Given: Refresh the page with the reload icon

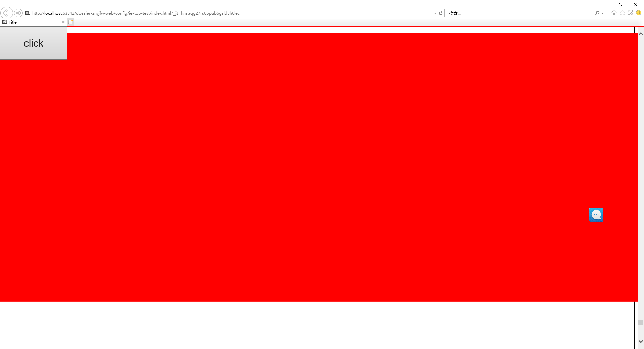Looking at the screenshot, I should tap(441, 13).
